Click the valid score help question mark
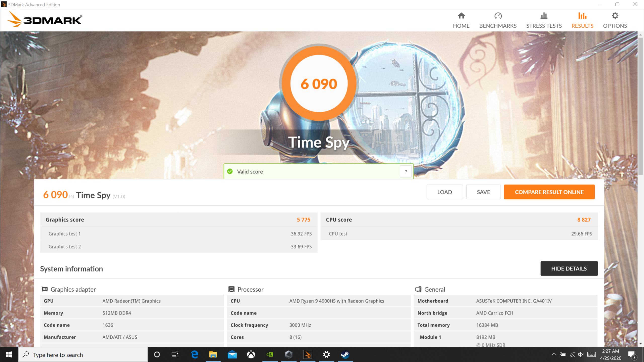This screenshot has width=644, height=362. click(406, 172)
